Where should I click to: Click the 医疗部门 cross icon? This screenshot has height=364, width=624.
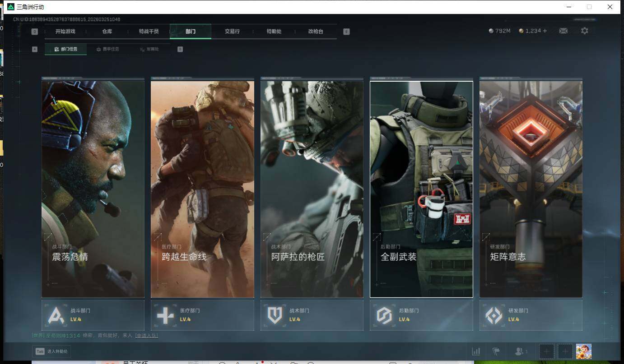[165, 315]
